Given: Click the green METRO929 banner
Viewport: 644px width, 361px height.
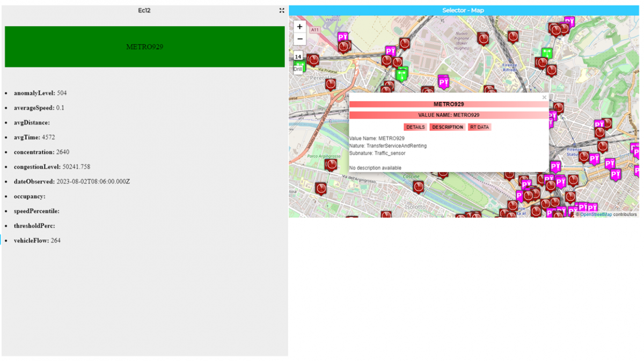Looking at the screenshot, I should click(x=144, y=47).
